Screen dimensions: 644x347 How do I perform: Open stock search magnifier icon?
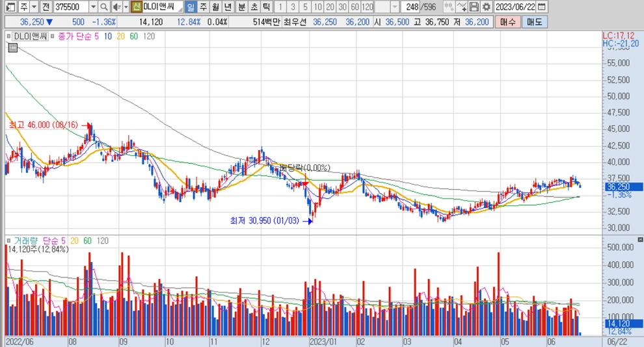point(104,6)
